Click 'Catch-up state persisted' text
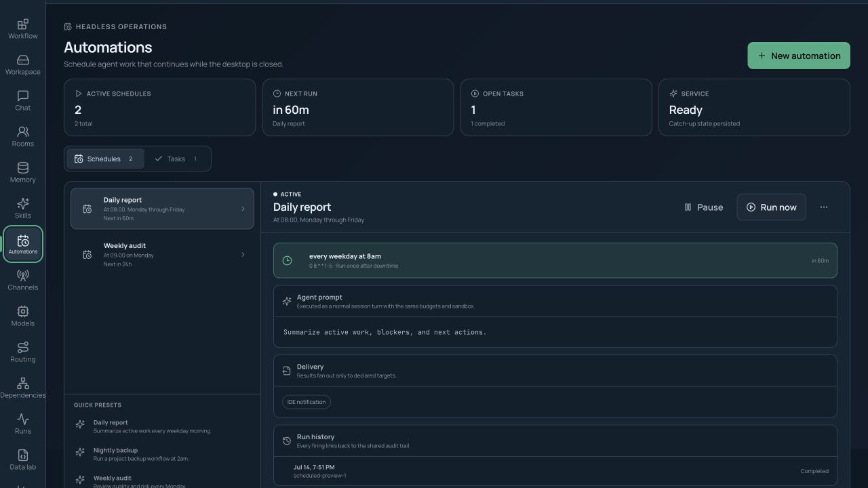This screenshot has width=868, height=488. coord(705,124)
